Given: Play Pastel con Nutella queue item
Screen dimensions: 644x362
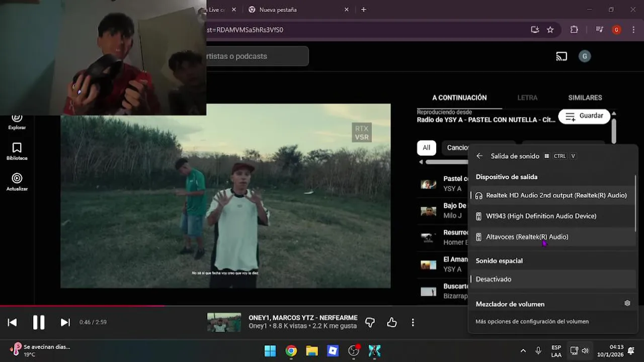Looking at the screenshot, I should (x=443, y=184).
